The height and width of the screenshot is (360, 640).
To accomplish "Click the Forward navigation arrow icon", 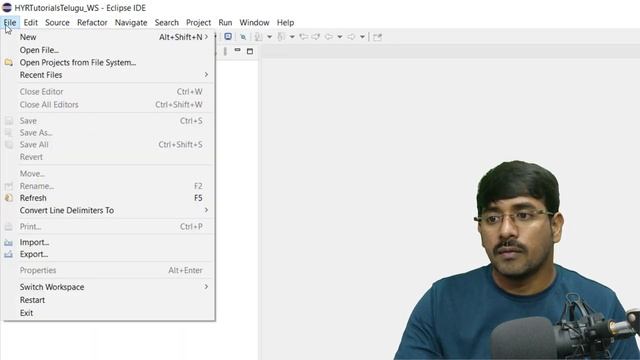I will pos(351,37).
